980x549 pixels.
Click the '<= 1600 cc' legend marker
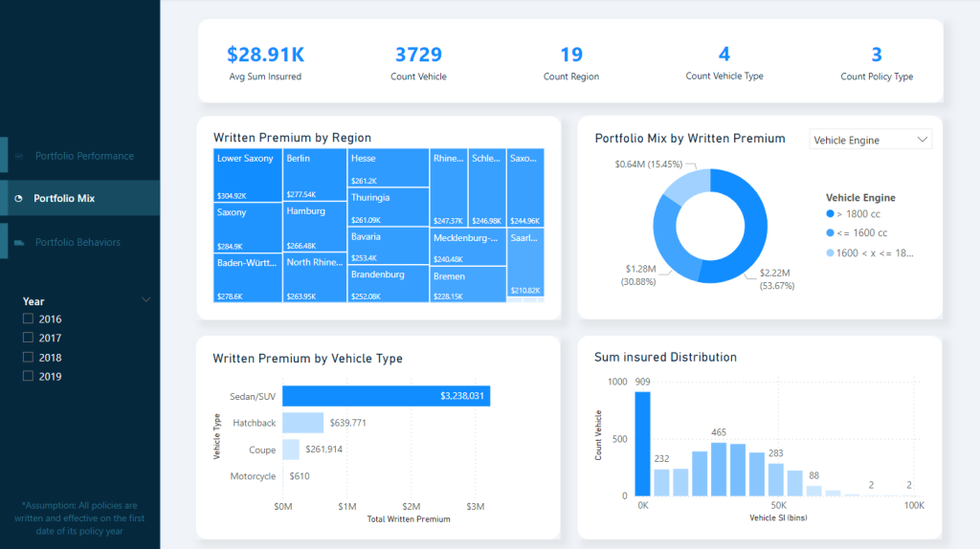pyautogui.click(x=829, y=233)
